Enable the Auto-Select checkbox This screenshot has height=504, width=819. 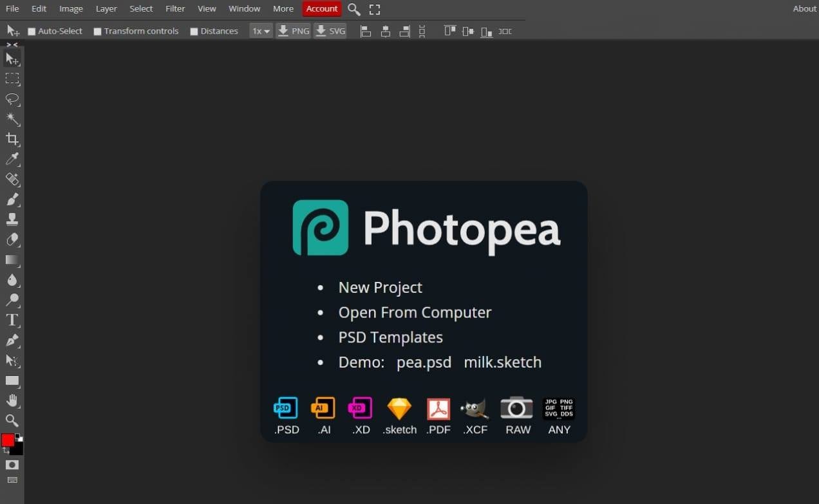click(30, 30)
